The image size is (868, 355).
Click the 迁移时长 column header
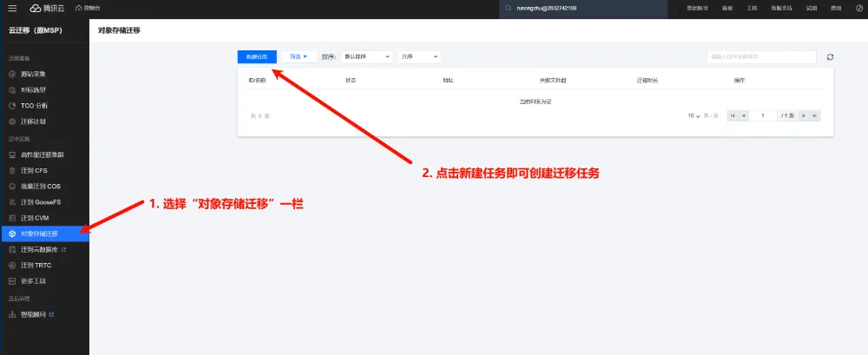pos(648,81)
